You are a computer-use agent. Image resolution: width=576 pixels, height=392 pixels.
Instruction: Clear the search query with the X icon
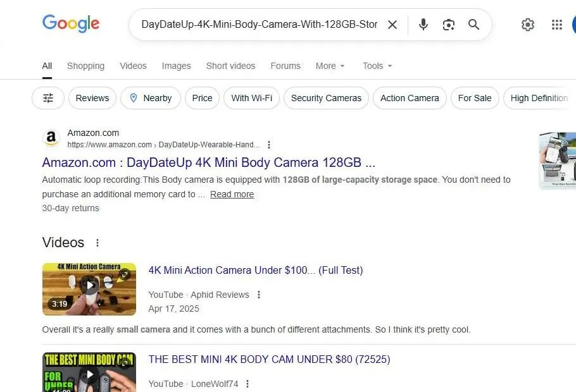[392, 25]
